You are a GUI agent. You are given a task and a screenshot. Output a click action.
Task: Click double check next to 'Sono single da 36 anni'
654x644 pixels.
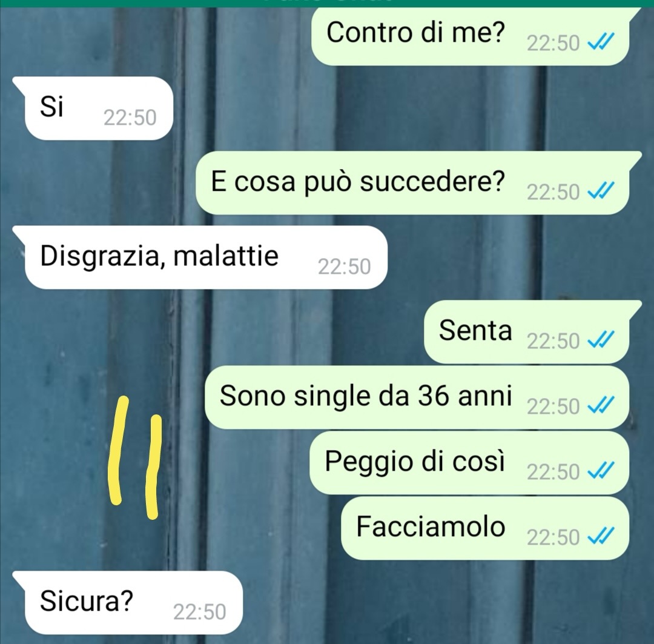tap(601, 406)
